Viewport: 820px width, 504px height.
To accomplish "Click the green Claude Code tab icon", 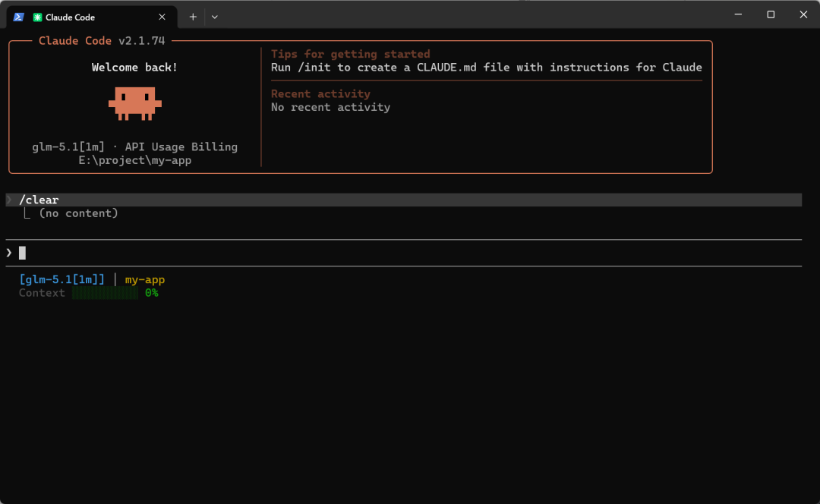I will [38, 17].
